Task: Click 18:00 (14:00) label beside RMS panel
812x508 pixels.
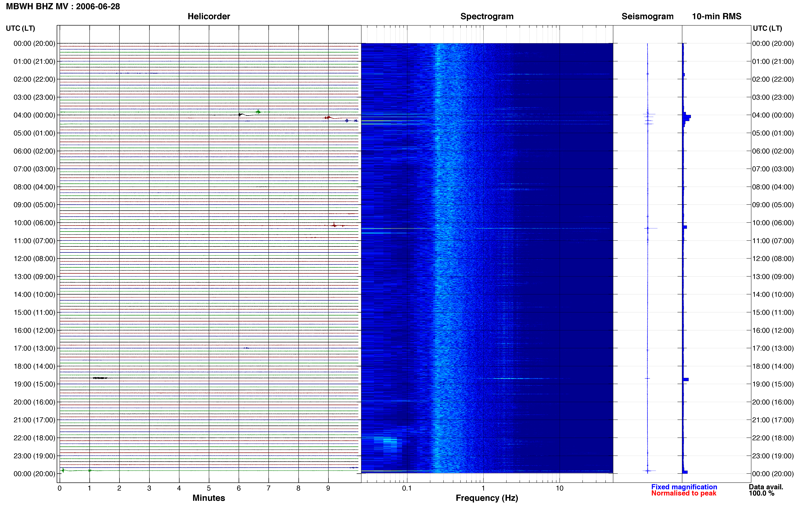Action: [x=773, y=366]
